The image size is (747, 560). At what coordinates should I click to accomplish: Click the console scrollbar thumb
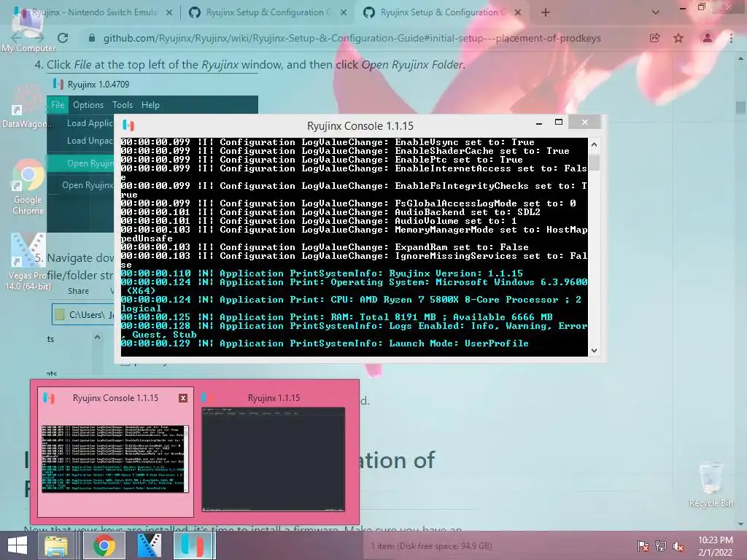click(x=594, y=163)
